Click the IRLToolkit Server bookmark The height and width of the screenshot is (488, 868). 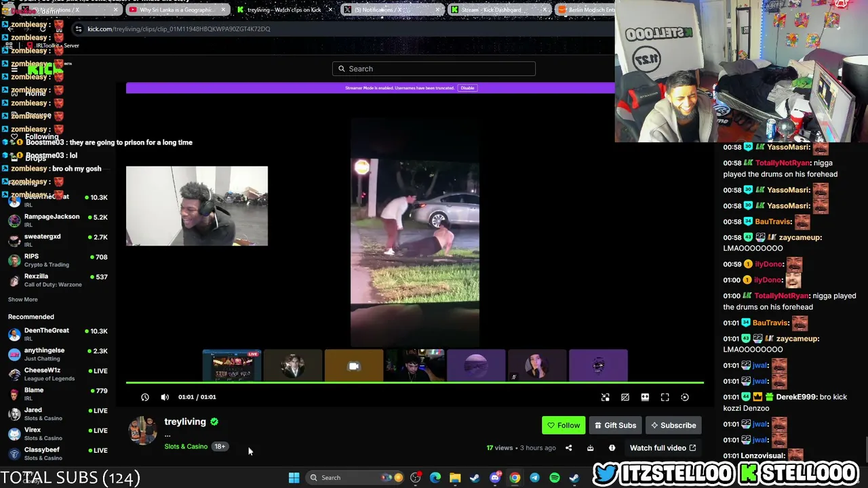click(53, 45)
